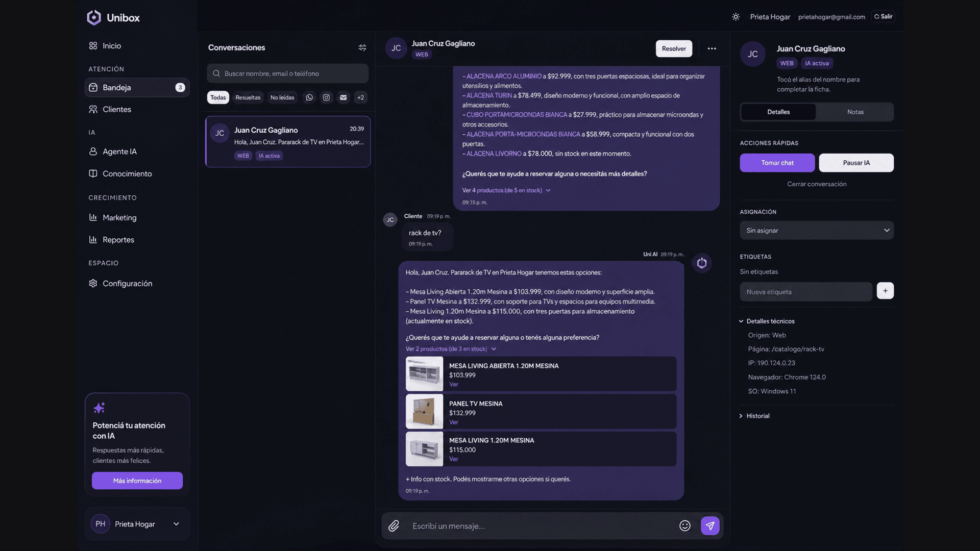The height and width of the screenshot is (551, 980).
Task: Click the attachment paperclip icon
Action: tap(394, 525)
